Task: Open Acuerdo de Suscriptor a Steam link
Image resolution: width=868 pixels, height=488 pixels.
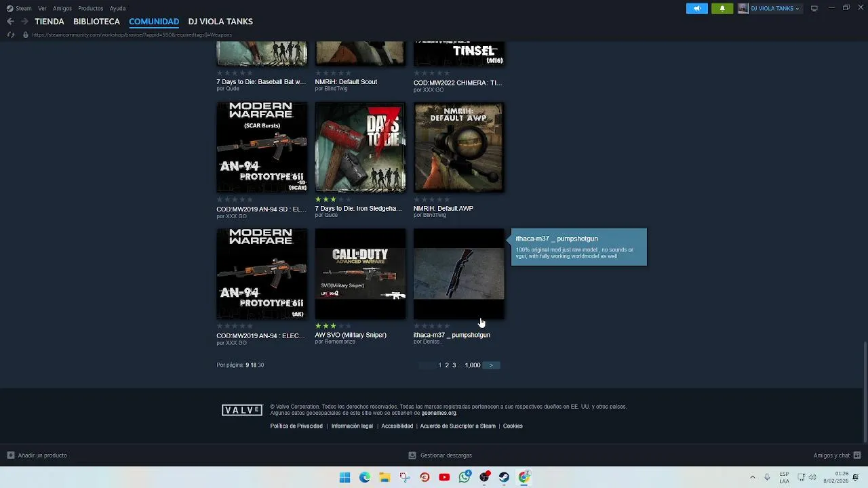Action: (x=458, y=426)
